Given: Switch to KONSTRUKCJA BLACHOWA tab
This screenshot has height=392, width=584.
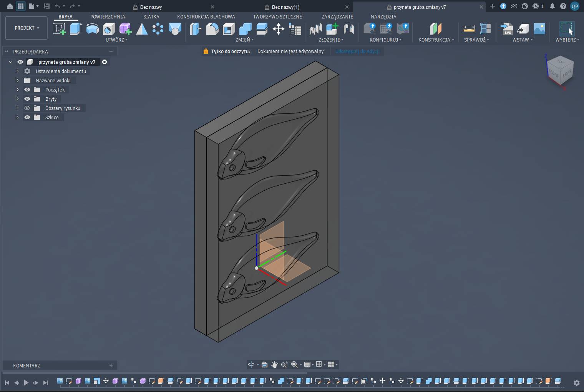Looking at the screenshot, I should [x=206, y=17].
